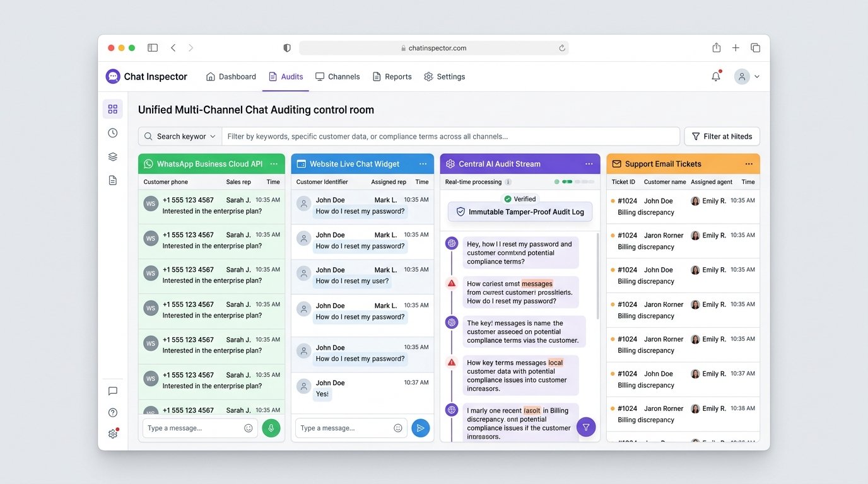This screenshot has width=868, height=484.
Task: Open the history clock icon in sidebar
Action: pos(113,133)
